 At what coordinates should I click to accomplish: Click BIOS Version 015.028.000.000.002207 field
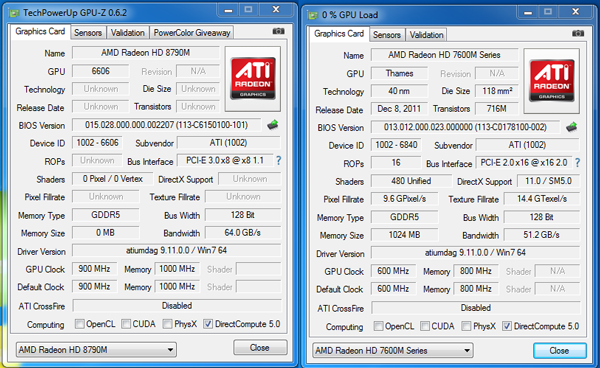(166, 125)
